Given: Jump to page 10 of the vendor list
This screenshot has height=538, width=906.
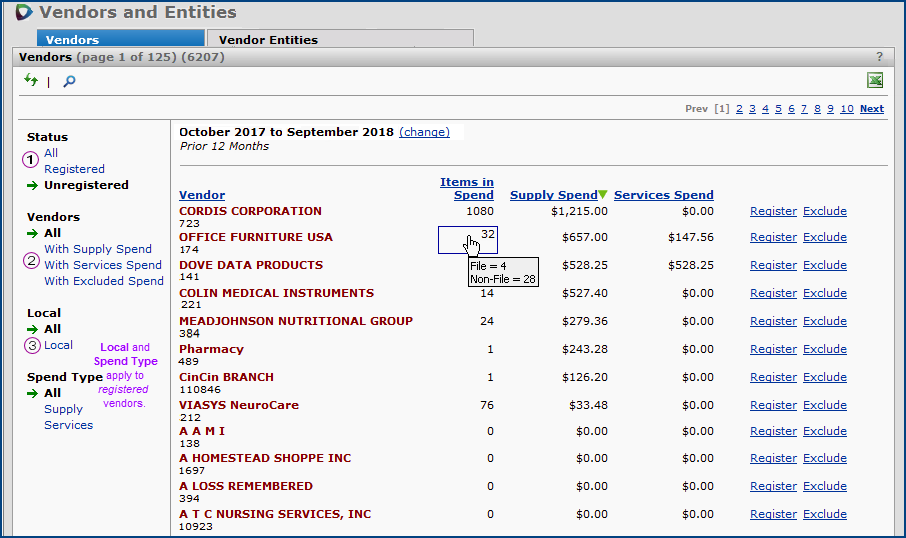Looking at the screenshot, I should (846, 109).
